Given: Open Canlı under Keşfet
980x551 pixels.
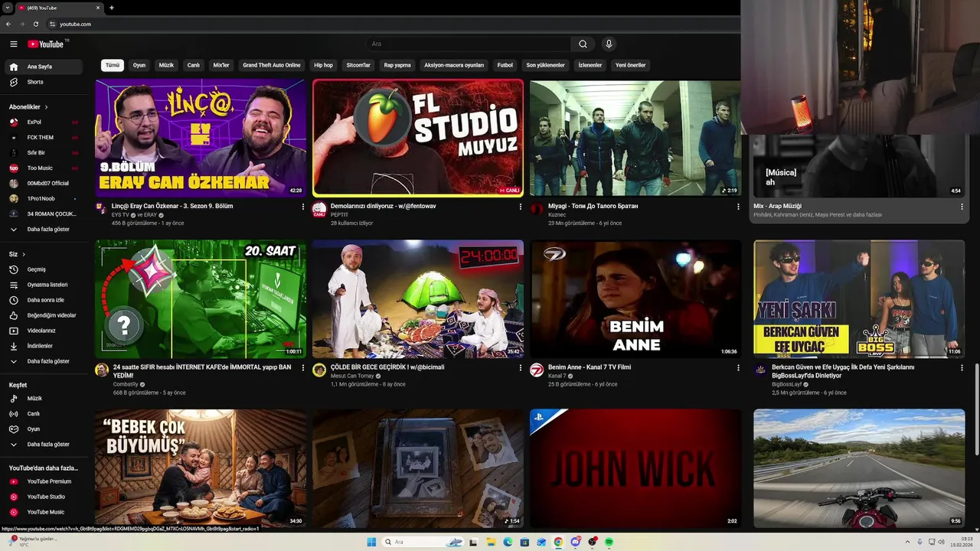Looking at the screenshot, I should coord(44,414).
